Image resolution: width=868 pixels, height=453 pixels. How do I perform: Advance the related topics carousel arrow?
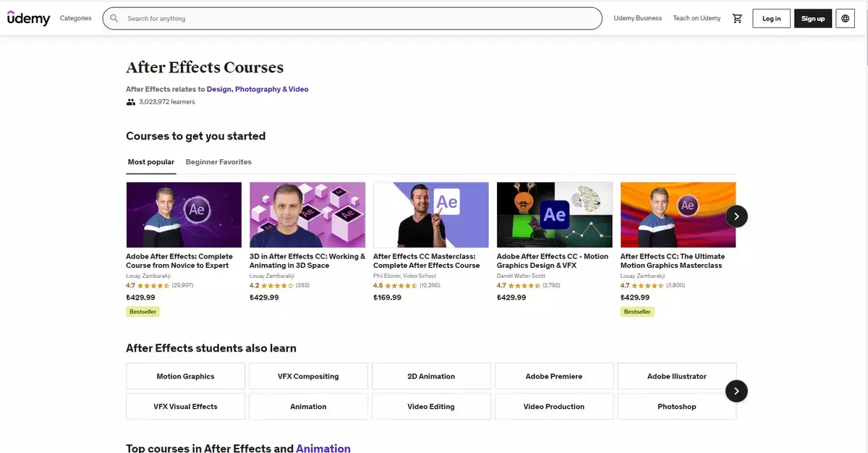click(x=736, y=391)
